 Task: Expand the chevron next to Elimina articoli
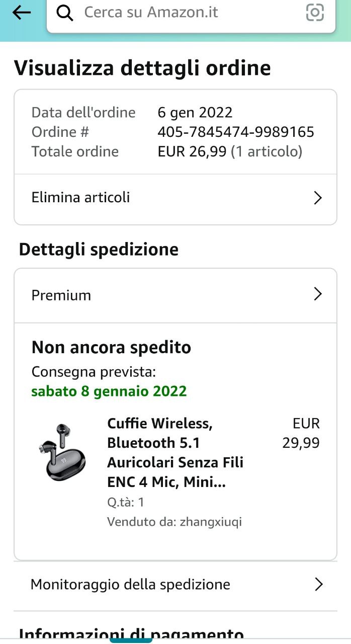pyautogui.click(x=317, y=198)
